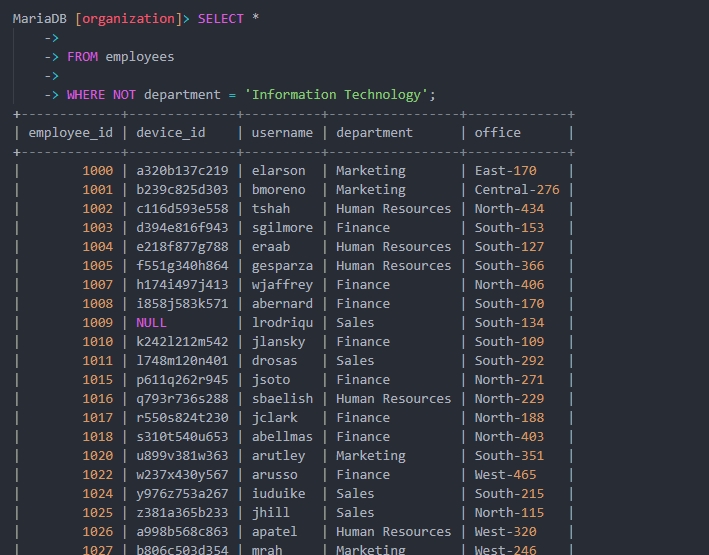The height and width of the screenshot is (555, 709).
Task: Click the 'Information Technology' string in the WHERE clause
Action: point(337,95)
